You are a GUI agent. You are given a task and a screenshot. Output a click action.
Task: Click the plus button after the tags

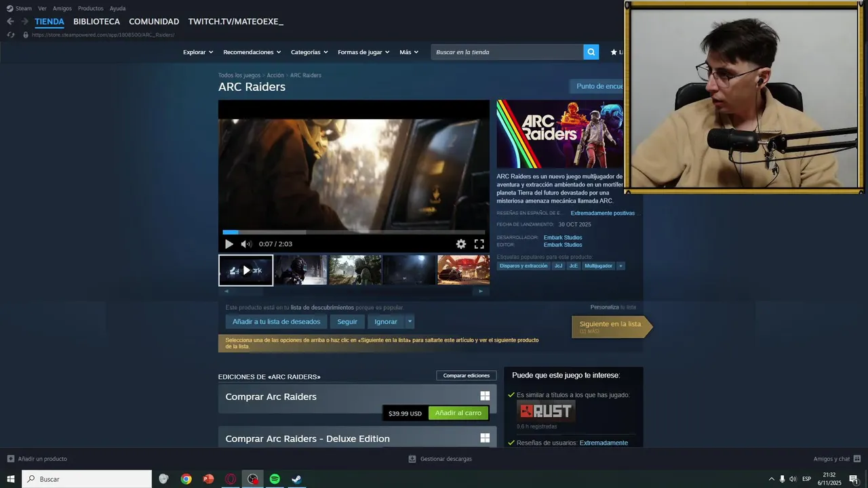coord(620,266)
